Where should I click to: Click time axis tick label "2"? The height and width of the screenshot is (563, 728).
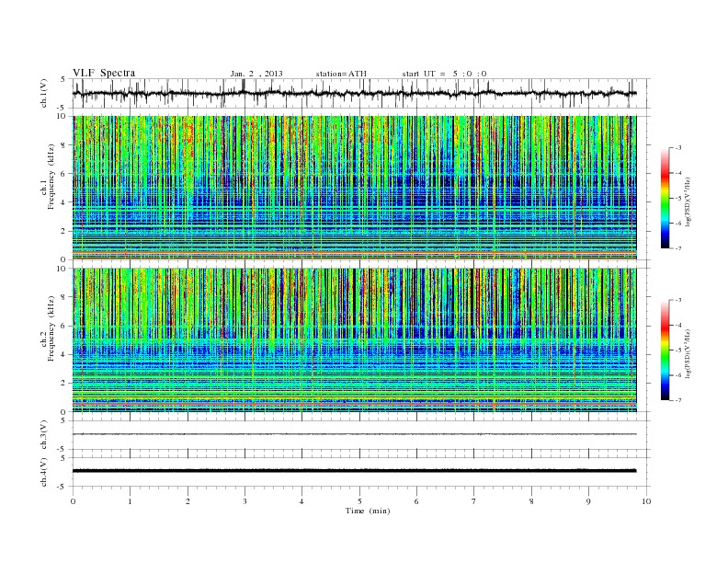[x=188, y=501]
